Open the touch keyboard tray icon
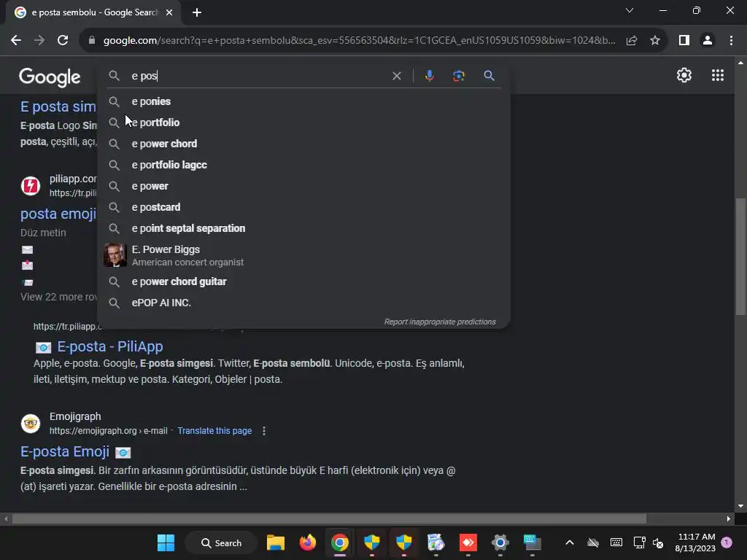This screenshot has width=747, height=560. click(x=616, y=542)
